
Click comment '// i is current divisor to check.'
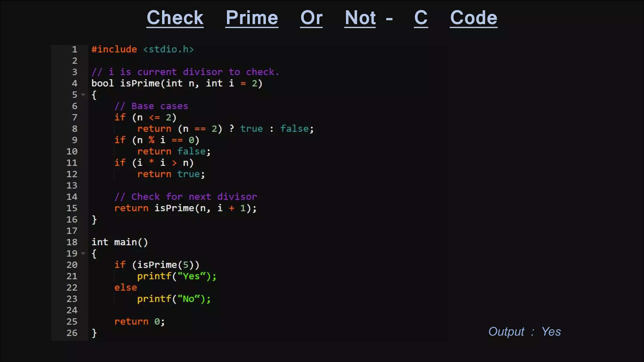pyautogui.click(x=185, y=72)
